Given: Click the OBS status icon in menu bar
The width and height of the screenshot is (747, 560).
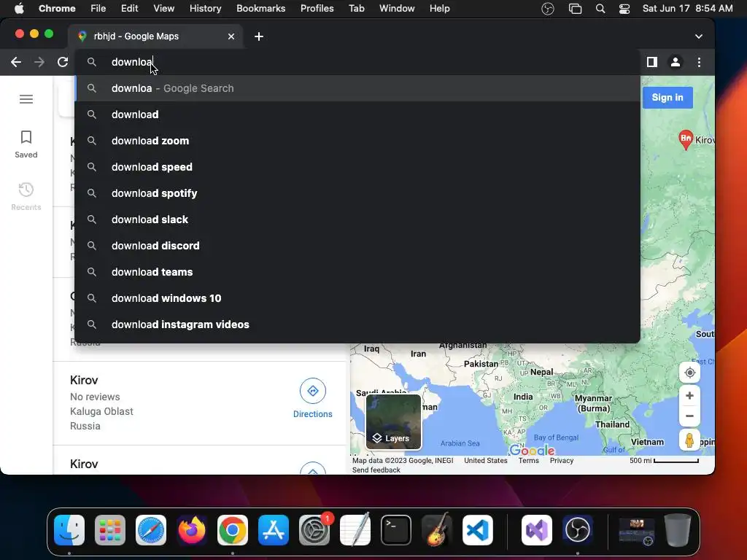Looking at the screenshot, I should 548,9.
